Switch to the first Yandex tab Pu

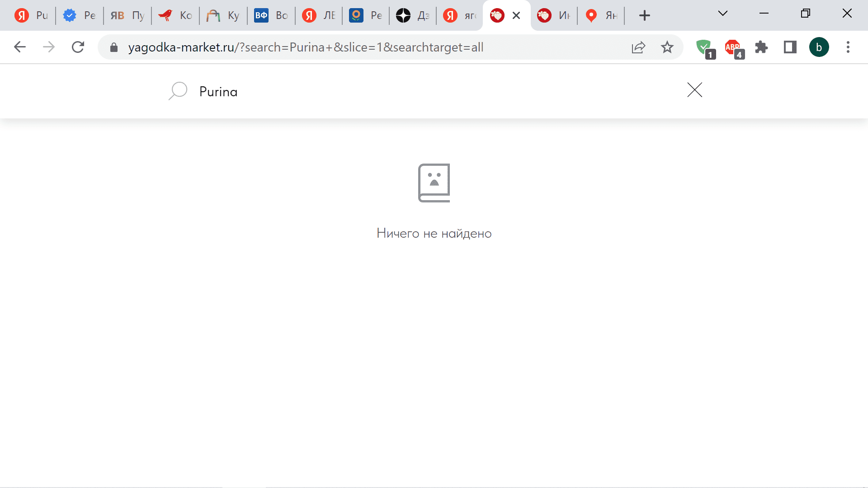32,15
